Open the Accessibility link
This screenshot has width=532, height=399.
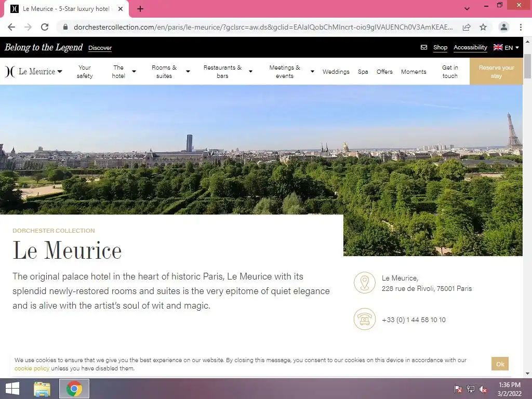[x=470, y=47]
